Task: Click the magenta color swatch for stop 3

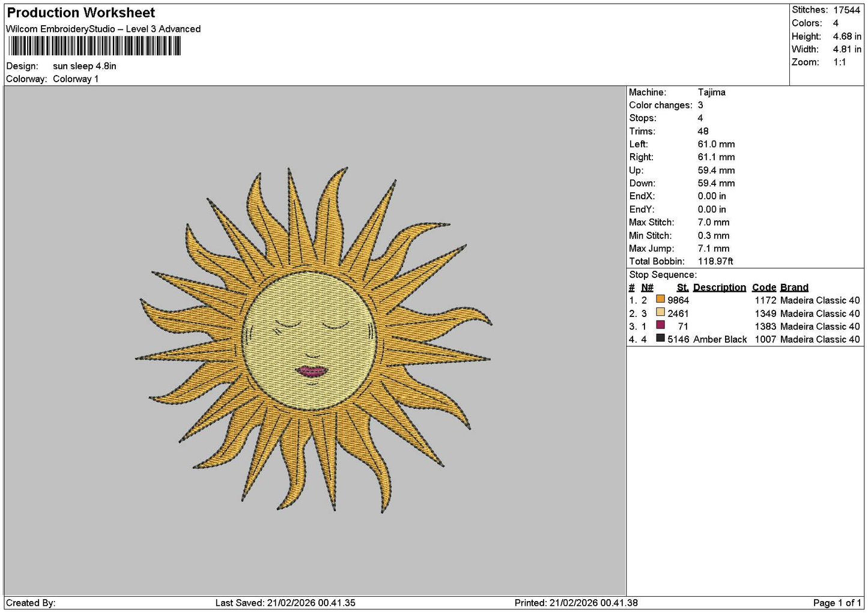Action: (660, 325)
